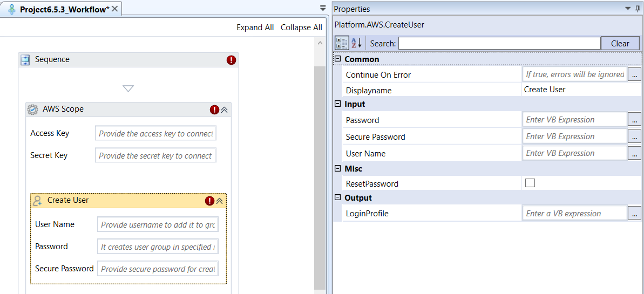Open expression editor for User Name property
Screen dimensions: 644x294
click(635, 153)
